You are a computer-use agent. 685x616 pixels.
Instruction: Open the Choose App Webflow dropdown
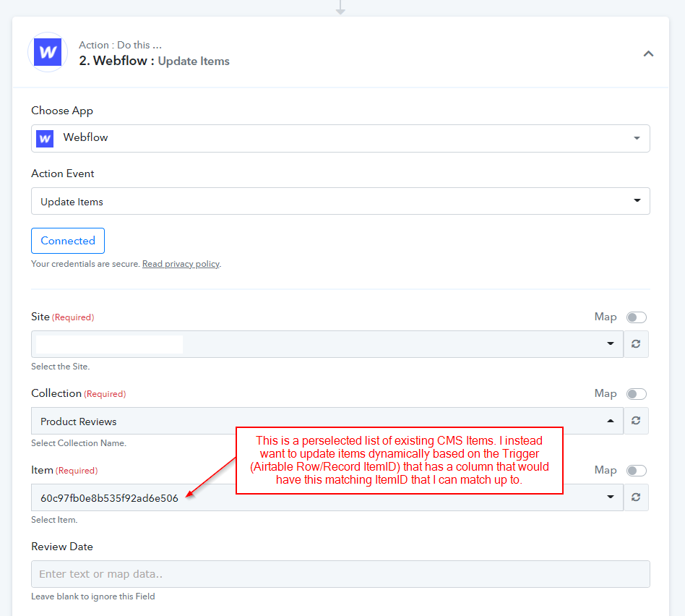340,138
